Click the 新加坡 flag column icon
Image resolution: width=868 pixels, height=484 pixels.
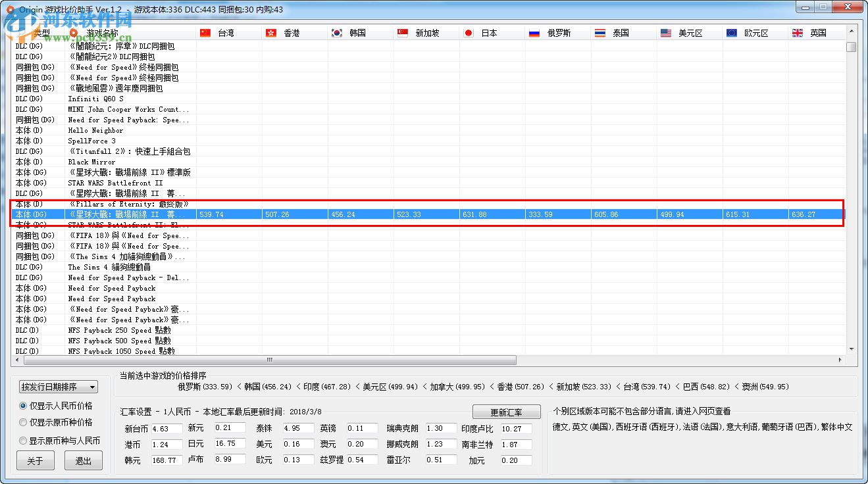(402, 32)
